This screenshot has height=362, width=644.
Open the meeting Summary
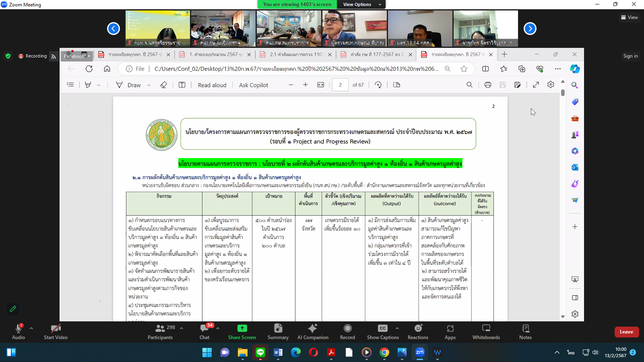[x=278, y=332]
